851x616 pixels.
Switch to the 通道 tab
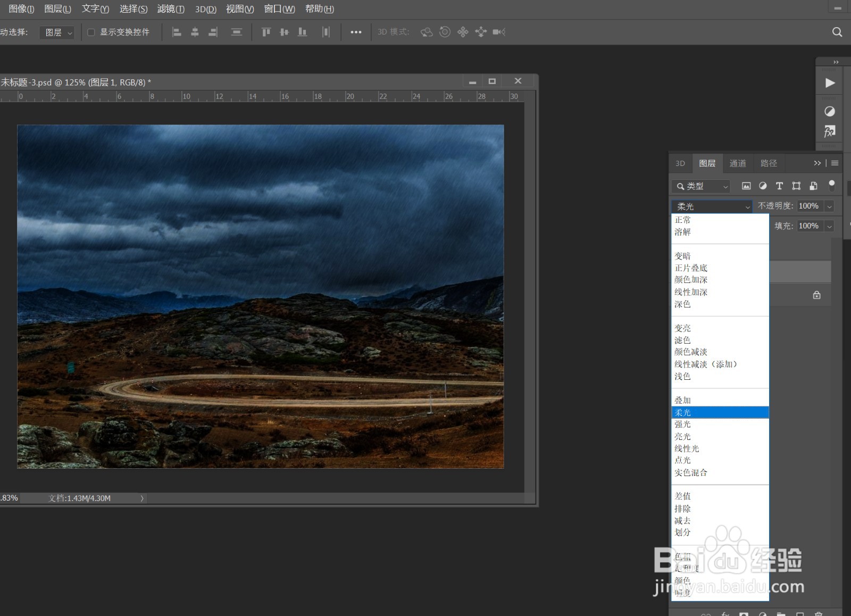pos(738,163)
